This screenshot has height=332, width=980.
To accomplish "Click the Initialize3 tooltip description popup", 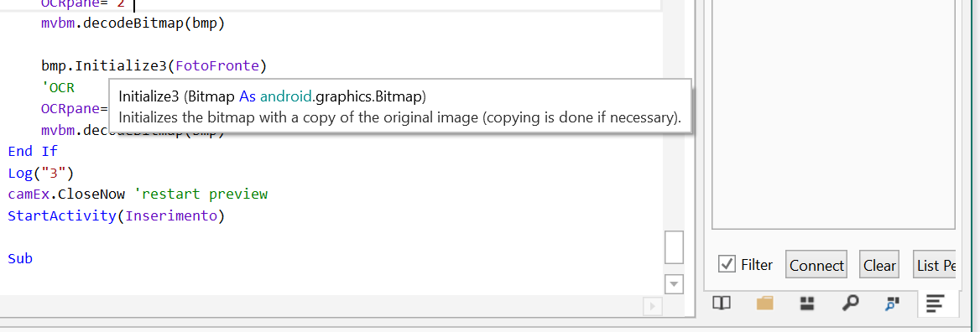I will tap(400, 106).
